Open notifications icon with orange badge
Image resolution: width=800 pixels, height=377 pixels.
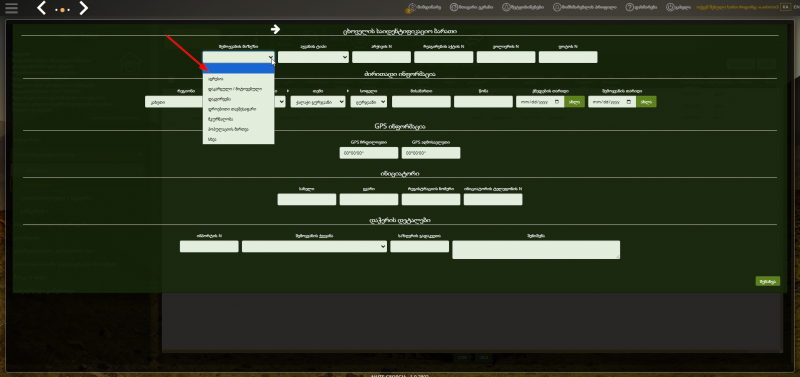410,8
